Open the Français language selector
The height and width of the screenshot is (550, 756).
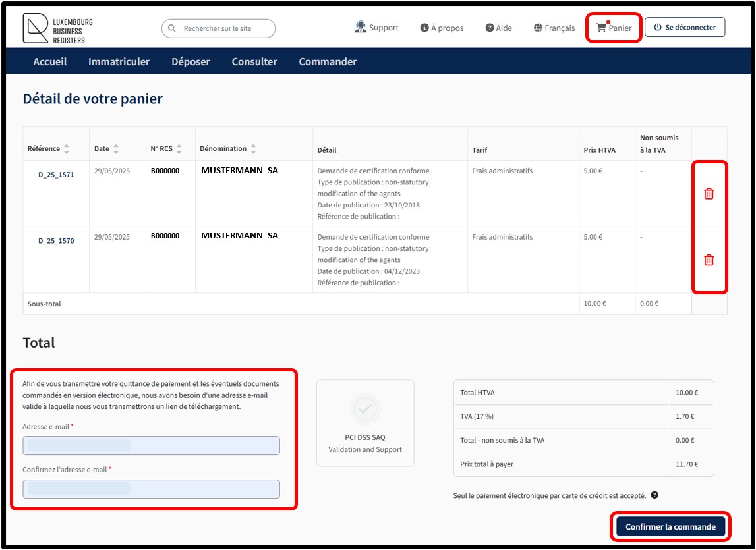(554, 28)
